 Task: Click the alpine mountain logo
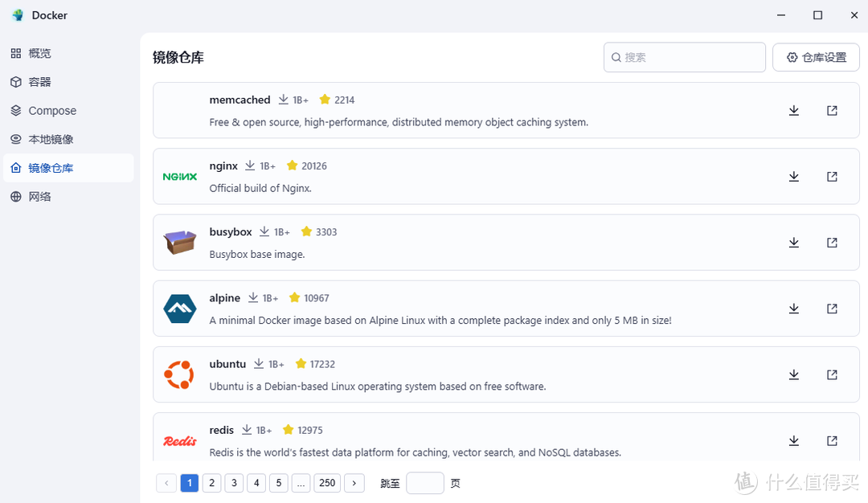coord(180,309)
